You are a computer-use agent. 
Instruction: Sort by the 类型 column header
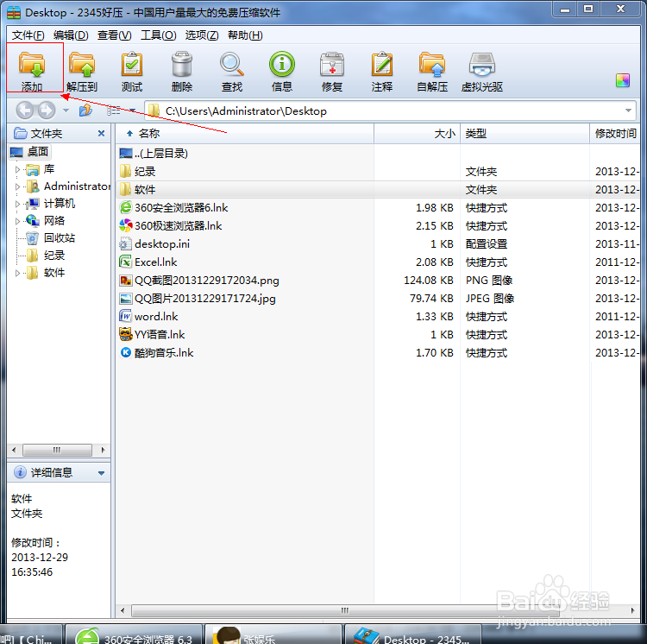525,133
